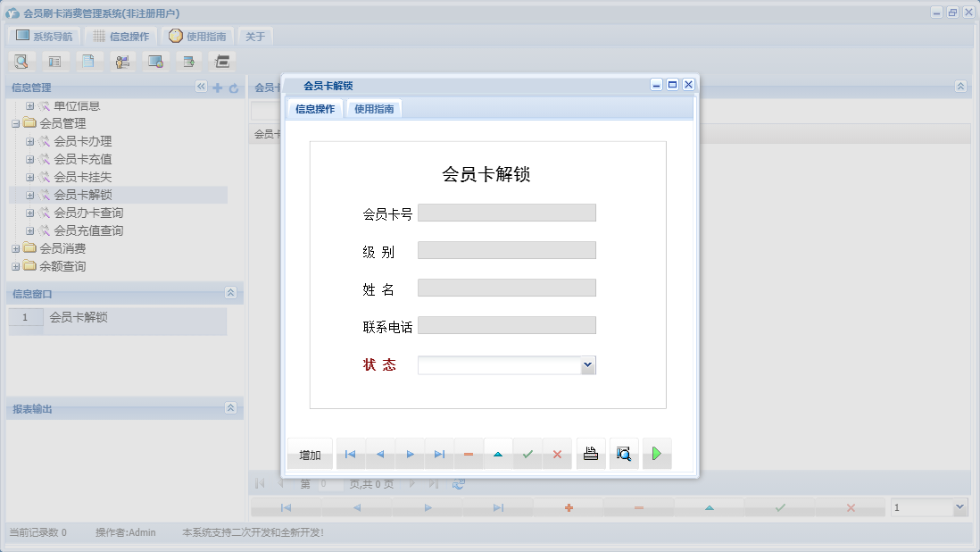Click the print preview icon in the dialog
The height and width of the screenshot is (552, 980).
point(623,454)
